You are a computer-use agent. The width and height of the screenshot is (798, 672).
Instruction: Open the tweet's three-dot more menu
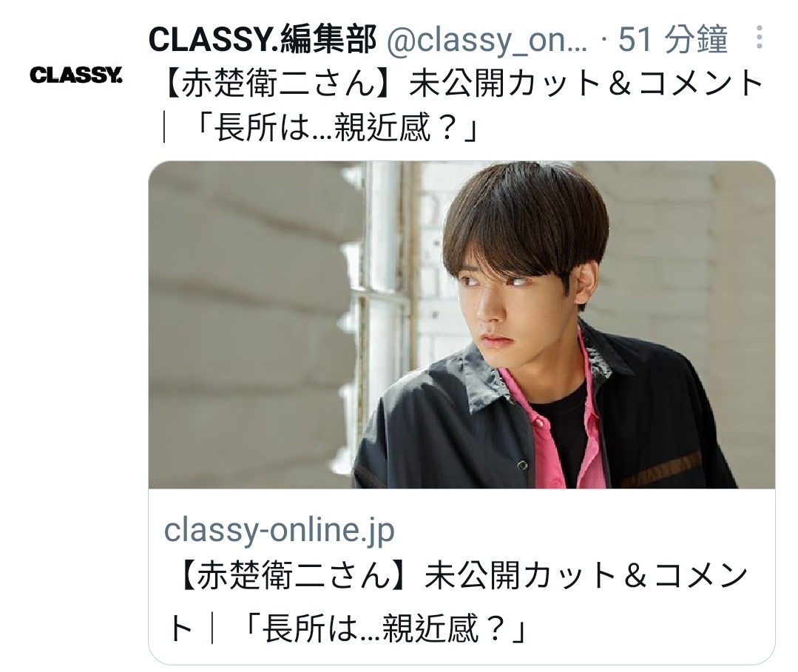click(x=760, y=38)
